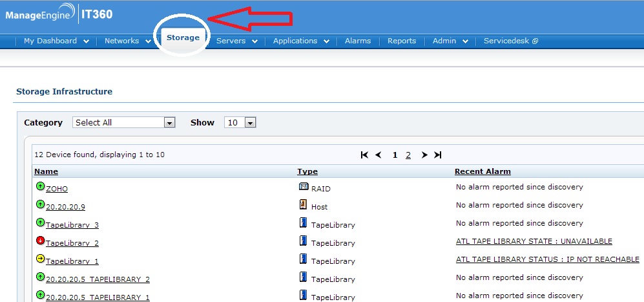
Task: Go to page 2 of results
Action: tap(408, 155)
